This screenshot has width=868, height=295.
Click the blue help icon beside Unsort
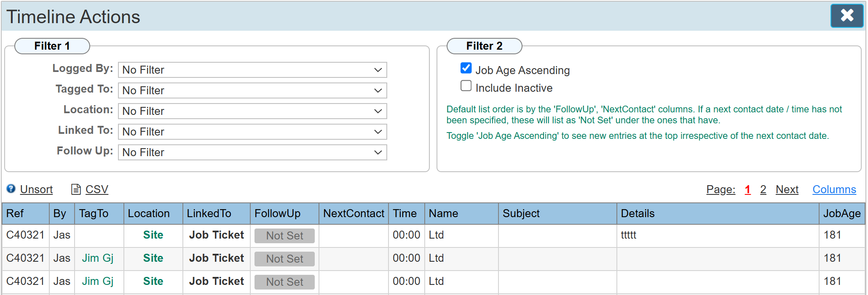(11, 189)
